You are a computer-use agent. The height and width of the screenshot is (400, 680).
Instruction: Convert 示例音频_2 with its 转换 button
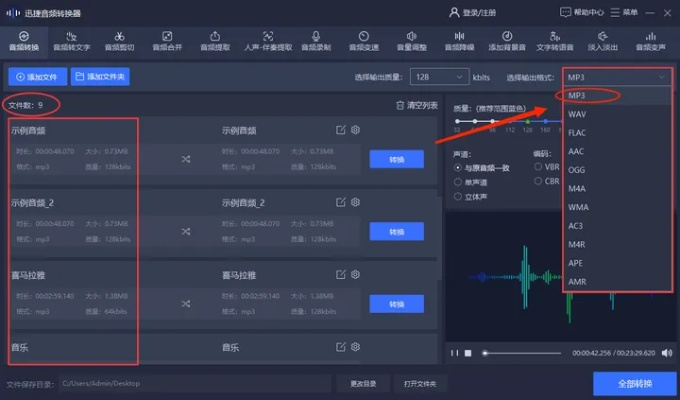click(396, 232)
